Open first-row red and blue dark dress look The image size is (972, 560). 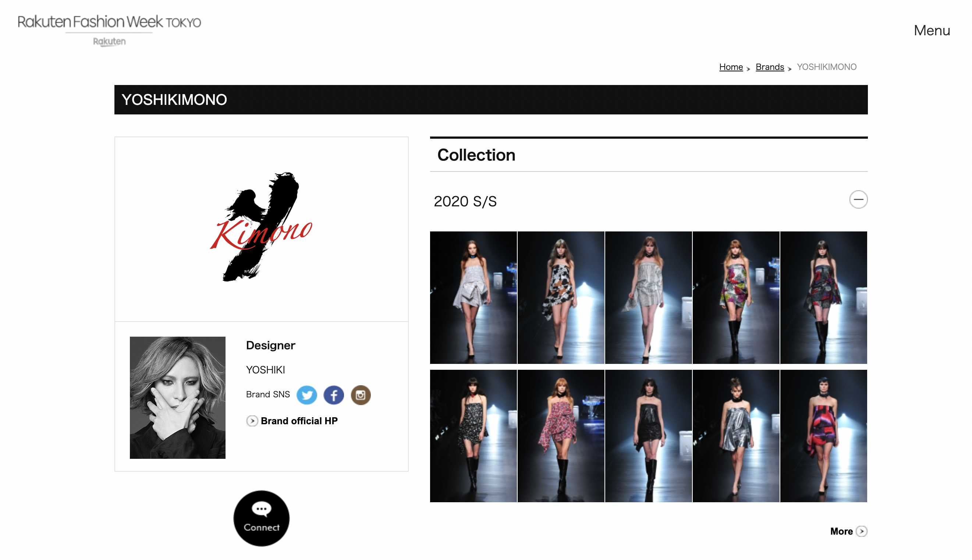pyautogui.click(x=823, y=297)
